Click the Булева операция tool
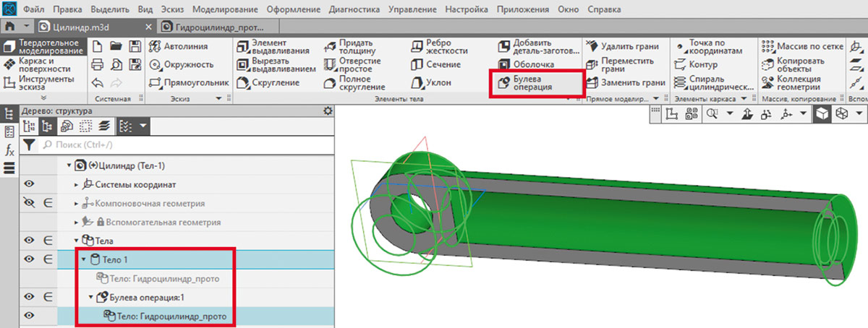The image size is (868, 328). 537,82
